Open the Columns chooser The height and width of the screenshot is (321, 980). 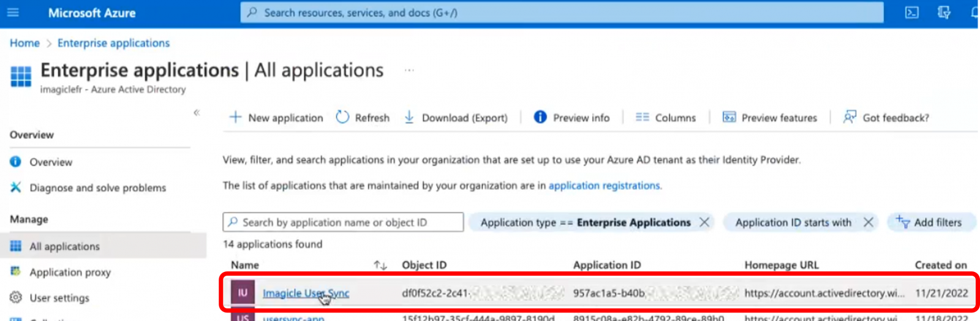click(666, 118)
